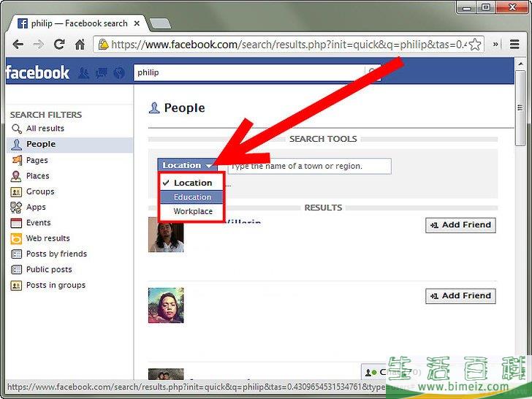
Task: Click the Facebook search box with philip
Action: coord(249,72)
